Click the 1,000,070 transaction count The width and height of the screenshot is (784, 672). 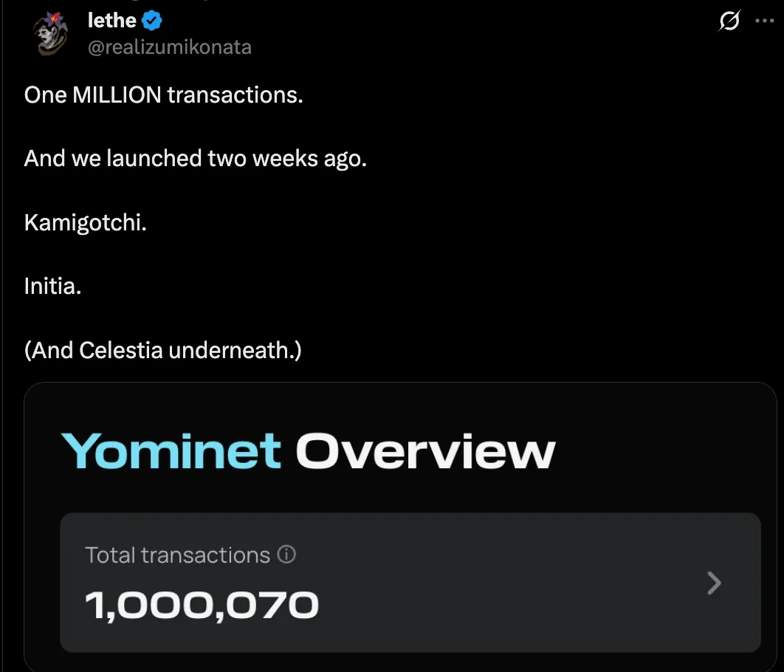pos(202,606)
